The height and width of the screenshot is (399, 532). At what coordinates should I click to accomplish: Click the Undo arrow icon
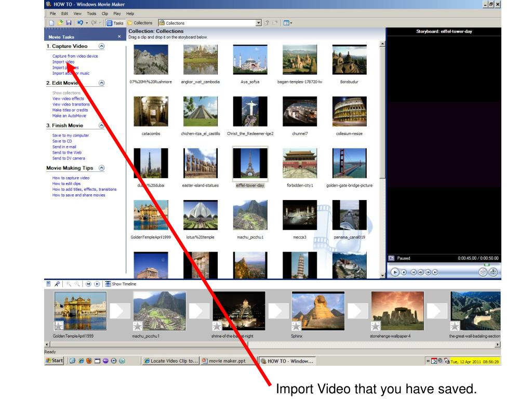(x=80, y=23)
